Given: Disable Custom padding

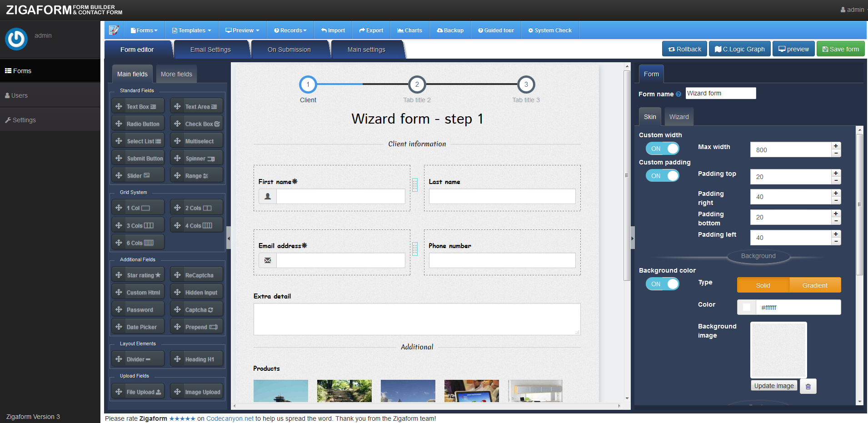Looking at the screenshot, I should coord(662,175).
